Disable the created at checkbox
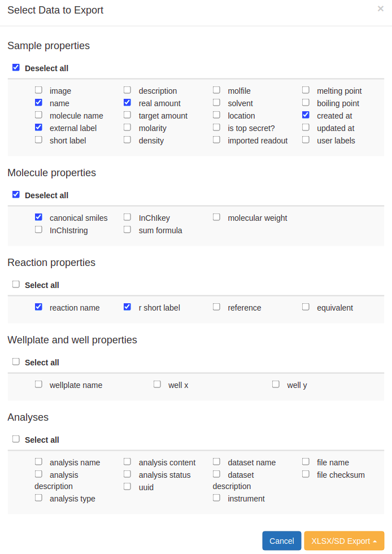This screenshot has width=392, height=554. pyautogui.click(x=306, y=115)
